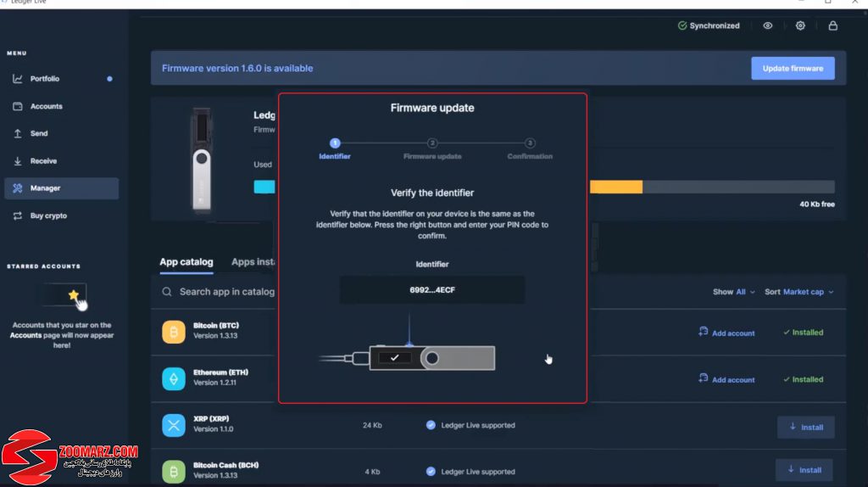Switch to the Apps installed tab
The width and height of the screenshot is (868, 487).
point(253,262)
